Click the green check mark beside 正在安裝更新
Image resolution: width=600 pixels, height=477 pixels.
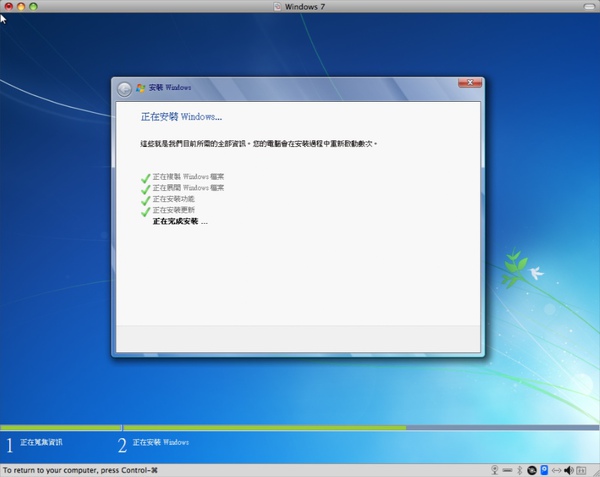click(145, 212)
